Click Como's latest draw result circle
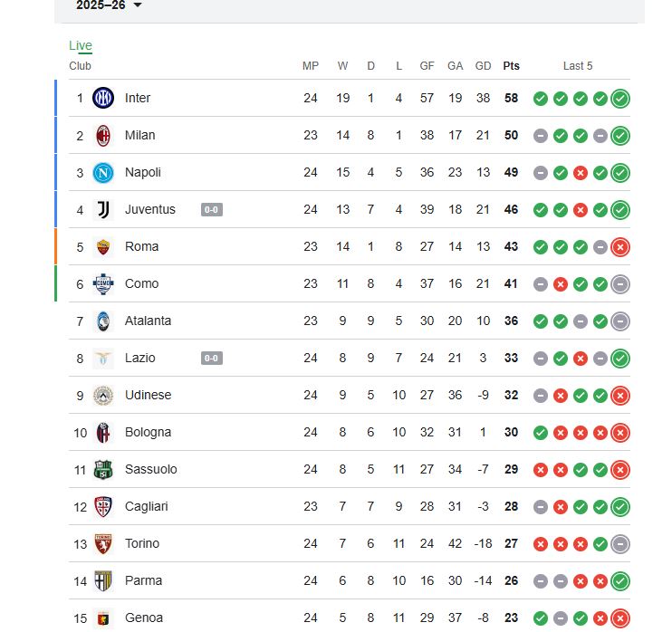The width and height of the screenshot is (672, 632). click(620, 284)
